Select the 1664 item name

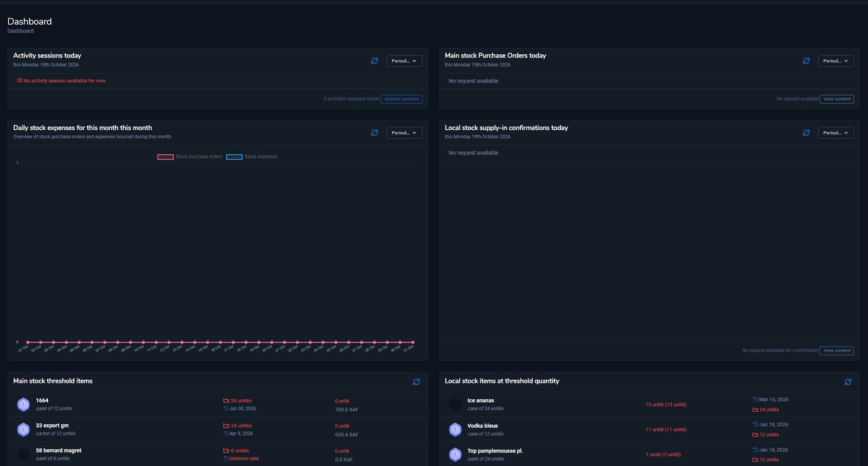click(x=42, y=400)
